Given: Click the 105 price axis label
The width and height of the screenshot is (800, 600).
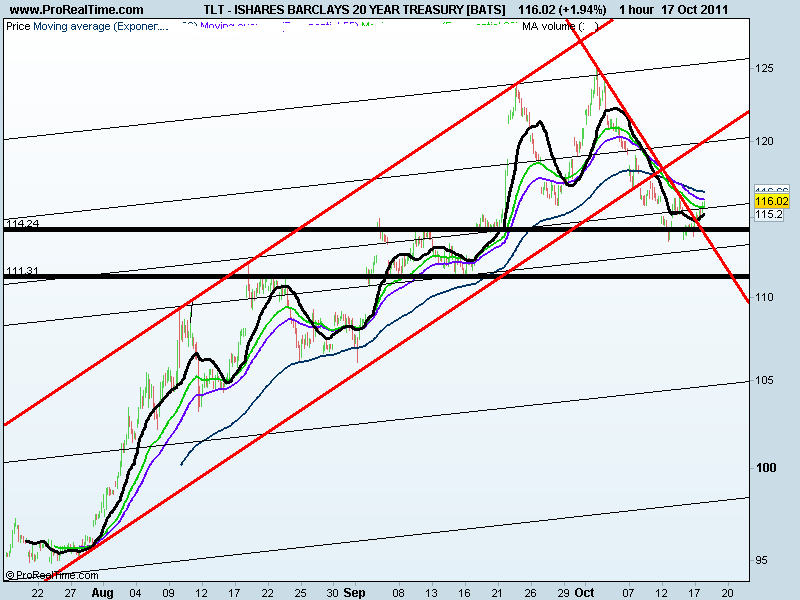Looking at the screenshot, I should pyautogui.click(x=764, y=380).
